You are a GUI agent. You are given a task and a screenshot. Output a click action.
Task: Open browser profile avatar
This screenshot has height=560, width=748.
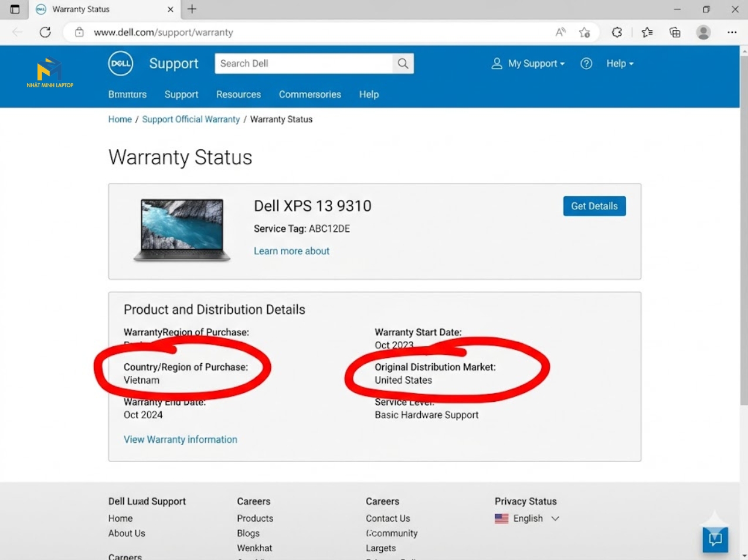pyautogui.click(x=703, y=32)
